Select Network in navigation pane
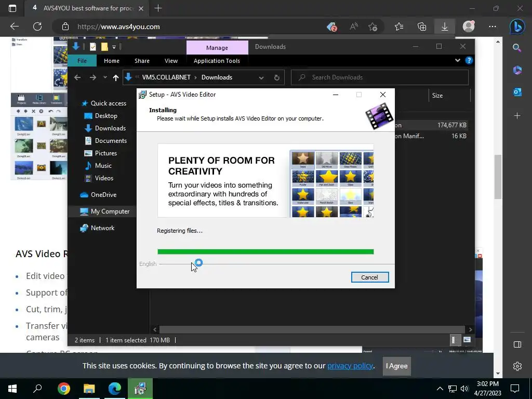Image resolution: width=532 pixels, height=399 pixels. [102, 228]
